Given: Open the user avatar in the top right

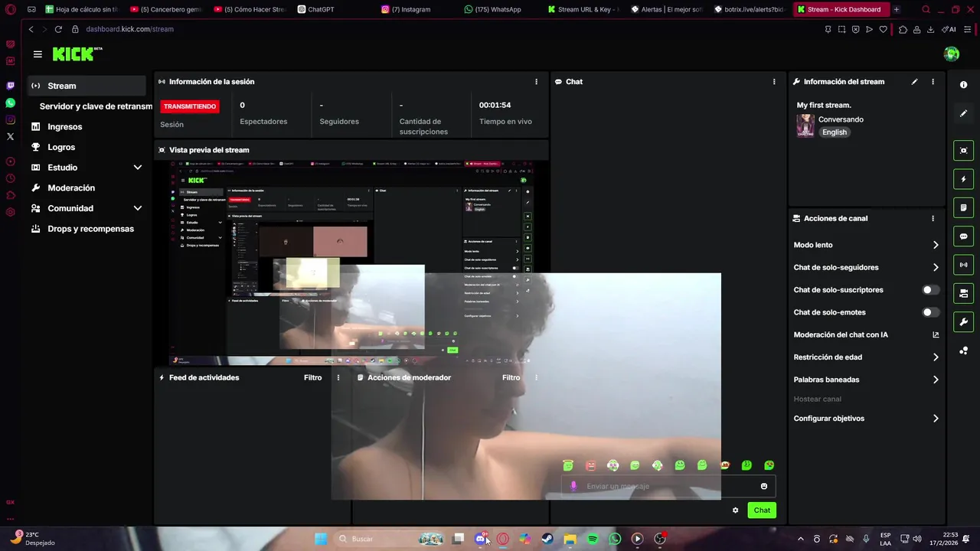Looking at the screenshot, I should coord(952,54).
